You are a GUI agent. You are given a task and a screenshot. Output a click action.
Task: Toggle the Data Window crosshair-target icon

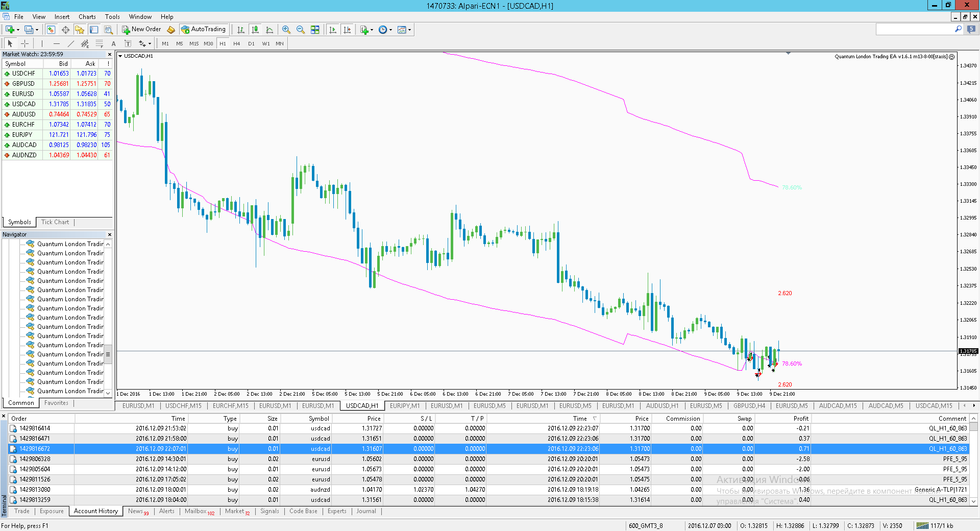coord(65,30)
